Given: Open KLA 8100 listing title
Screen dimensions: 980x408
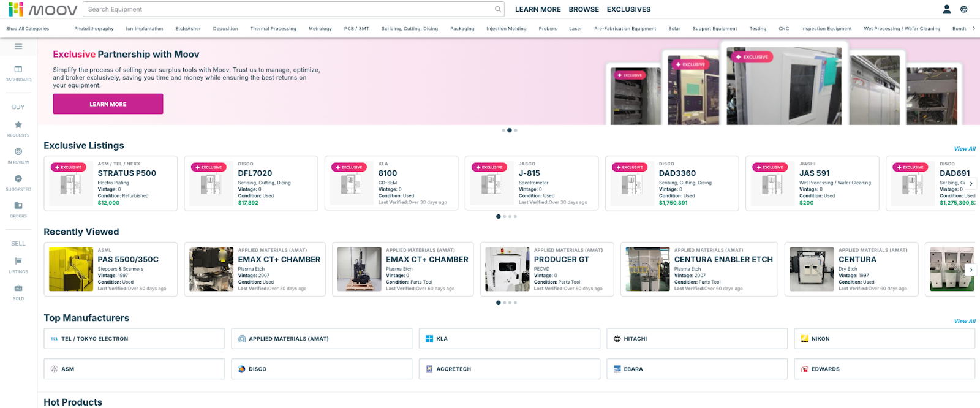Looking at the screenshot, I should (x=388, y=173).
